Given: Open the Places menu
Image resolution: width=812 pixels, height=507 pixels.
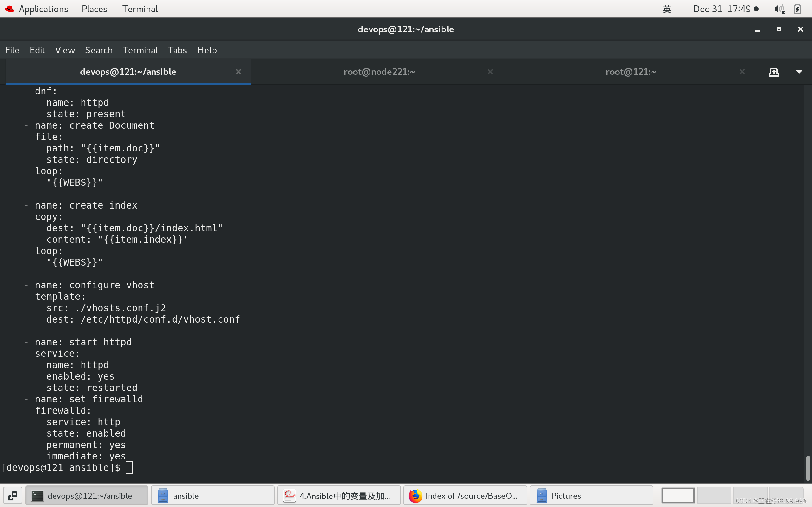Looking at the screenshot, I should [94, 9].
